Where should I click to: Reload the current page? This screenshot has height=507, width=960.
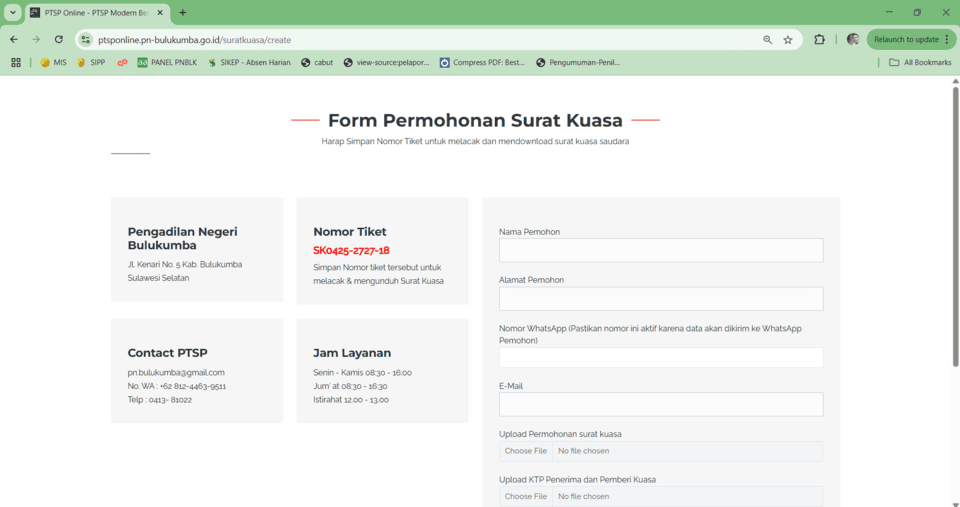tap(59, 40)
